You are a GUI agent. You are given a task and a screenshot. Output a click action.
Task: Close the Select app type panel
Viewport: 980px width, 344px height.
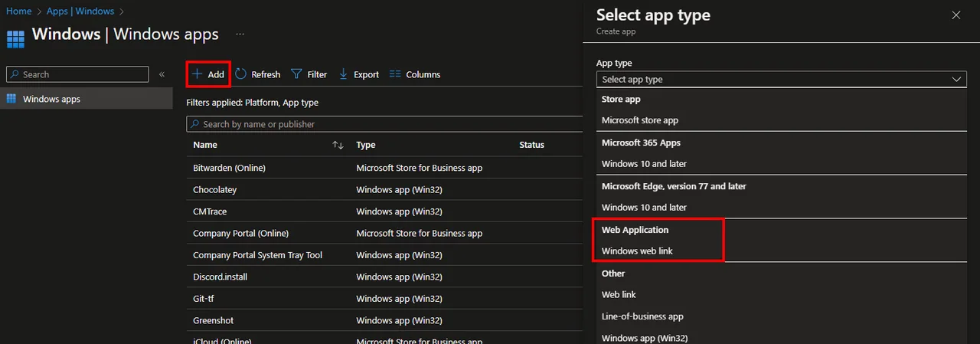click(955, 15)
